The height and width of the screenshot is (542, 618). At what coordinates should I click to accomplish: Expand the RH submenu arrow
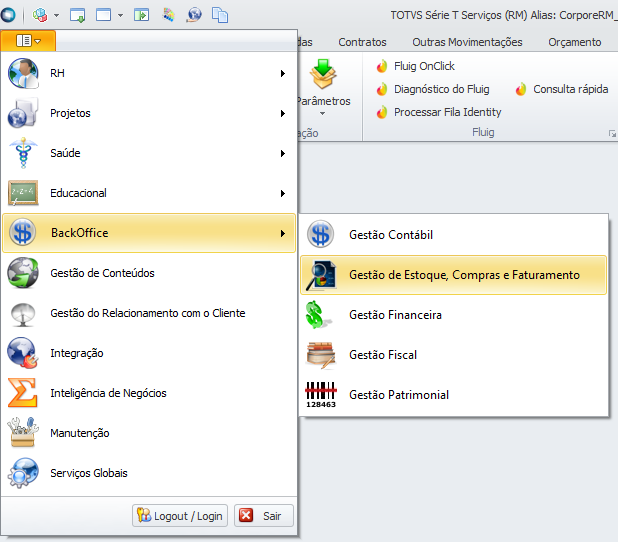283,73
